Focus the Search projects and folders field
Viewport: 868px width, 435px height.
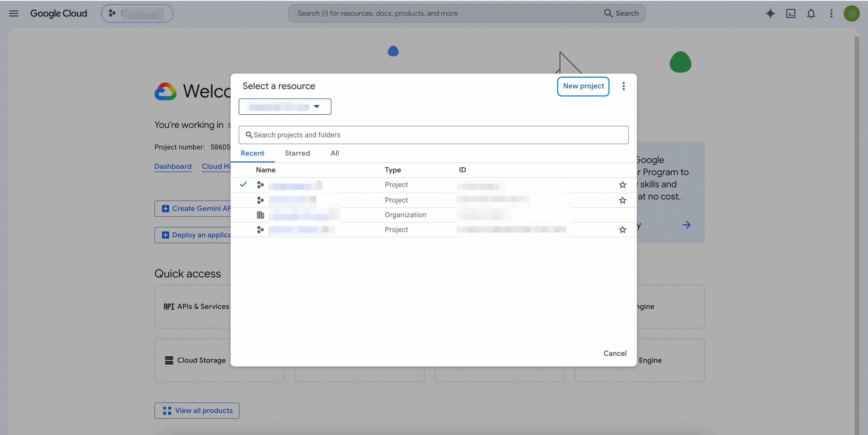(x=433, y=135)
